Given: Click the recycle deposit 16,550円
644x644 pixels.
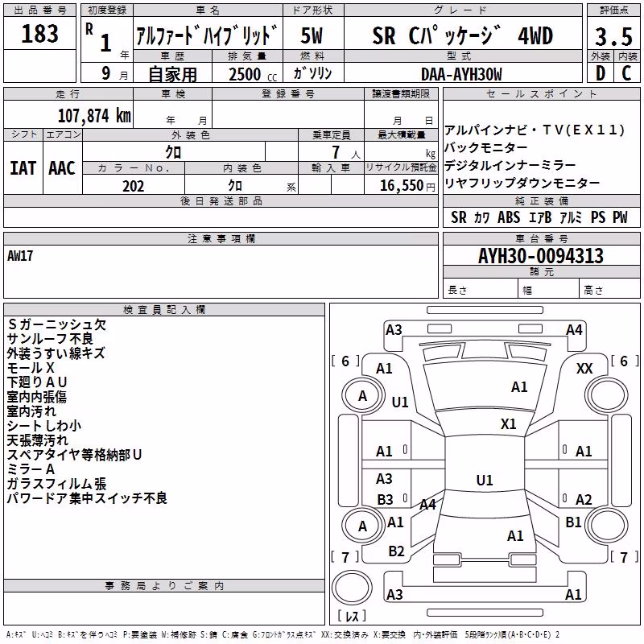Looking at the screenshot, I should pyautogui.click(x=407, y=186).
